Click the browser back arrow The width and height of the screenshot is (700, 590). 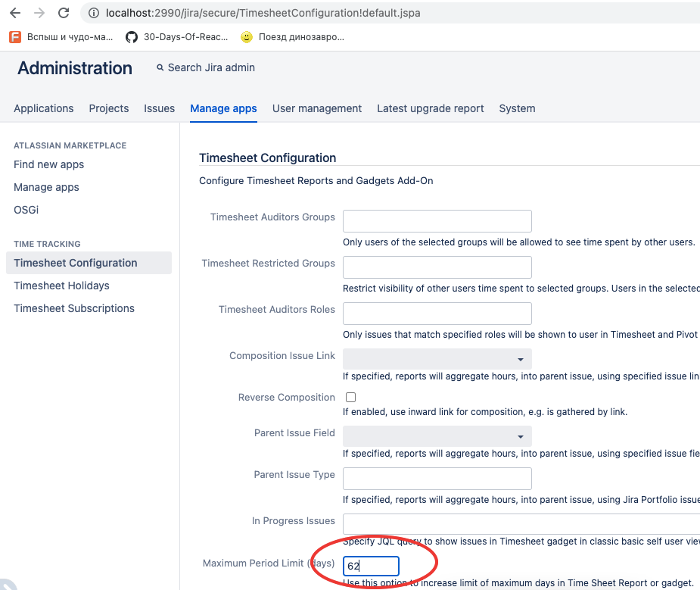(15, 13)
